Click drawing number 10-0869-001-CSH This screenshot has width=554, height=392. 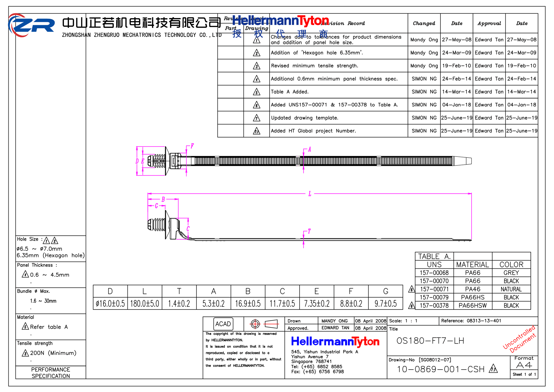pos(441,369)
